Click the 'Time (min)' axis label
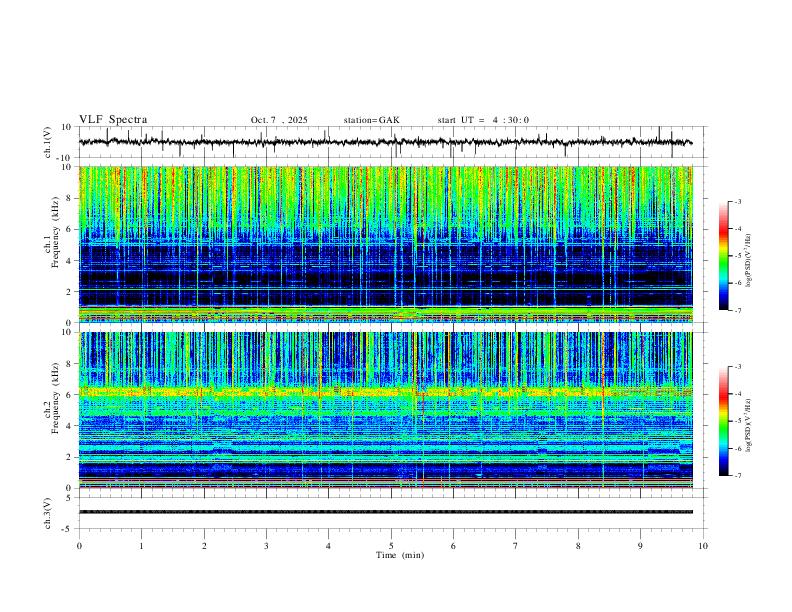This screenshot has width=792, height=612. tap(400, 555)
